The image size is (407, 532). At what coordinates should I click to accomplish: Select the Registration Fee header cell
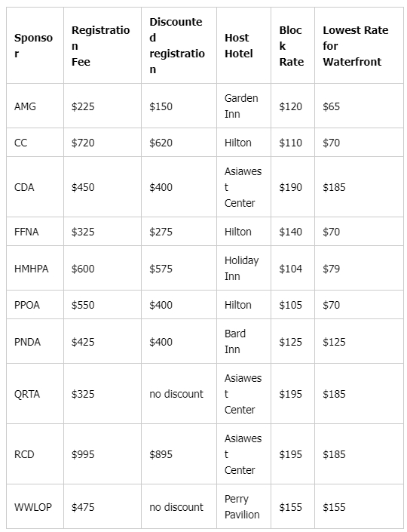(103, 45)
